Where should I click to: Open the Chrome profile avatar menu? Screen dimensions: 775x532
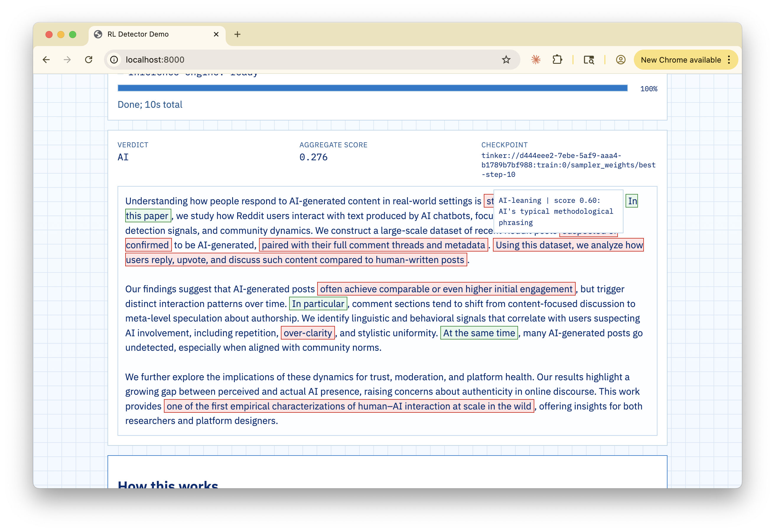[x=620, y=60]
